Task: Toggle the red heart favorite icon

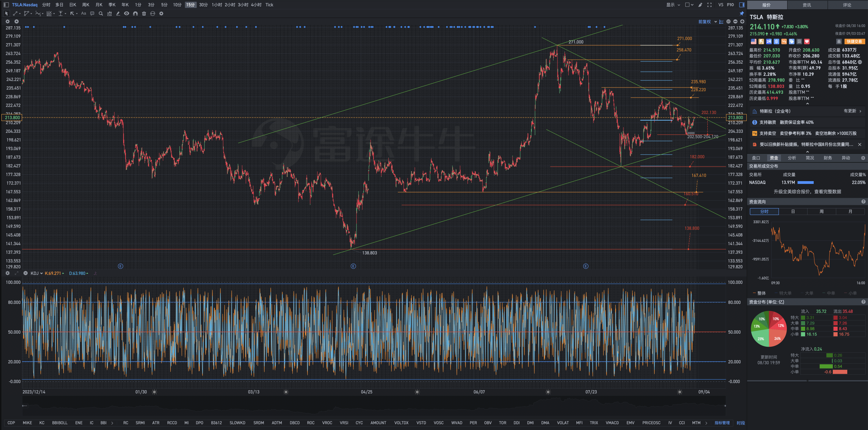Action: pyautogui.click(x=807, y=41)
